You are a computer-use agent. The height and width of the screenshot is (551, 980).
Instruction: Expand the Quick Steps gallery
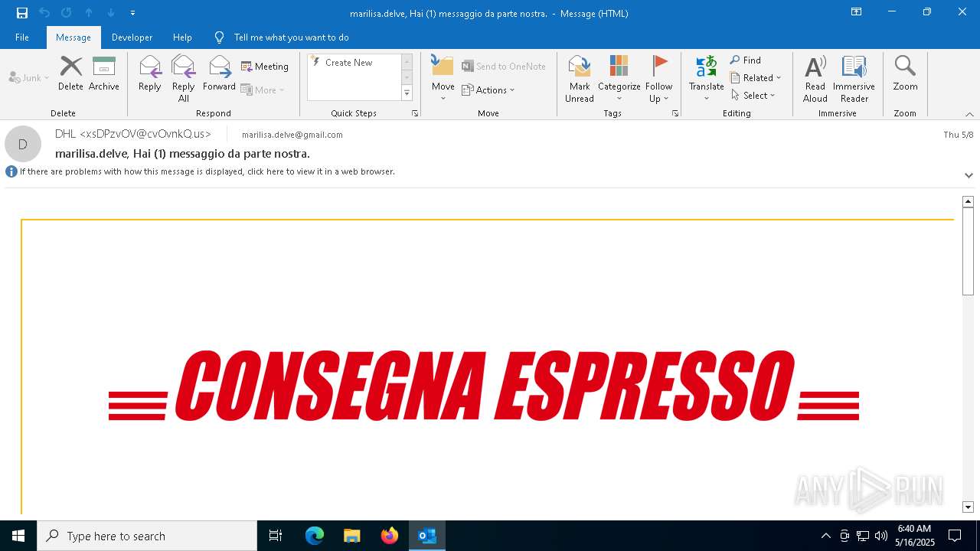407,93
